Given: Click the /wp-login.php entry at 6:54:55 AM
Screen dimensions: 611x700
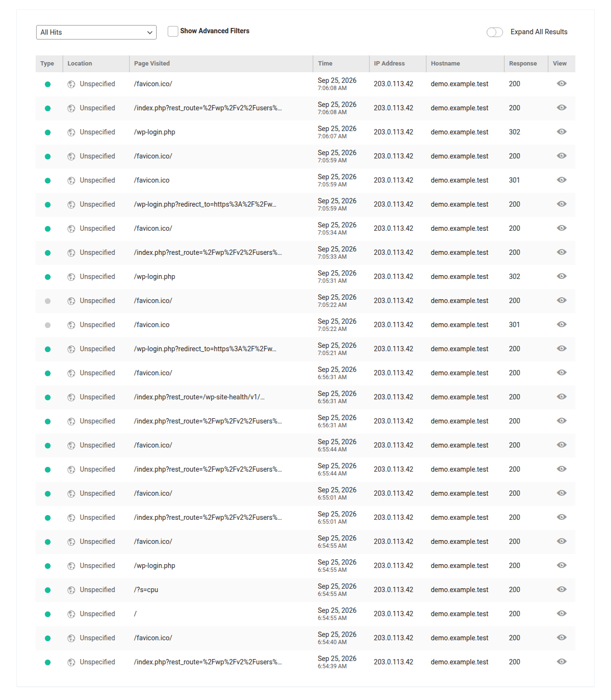Looking at the screenshot, I should point(155,566).
